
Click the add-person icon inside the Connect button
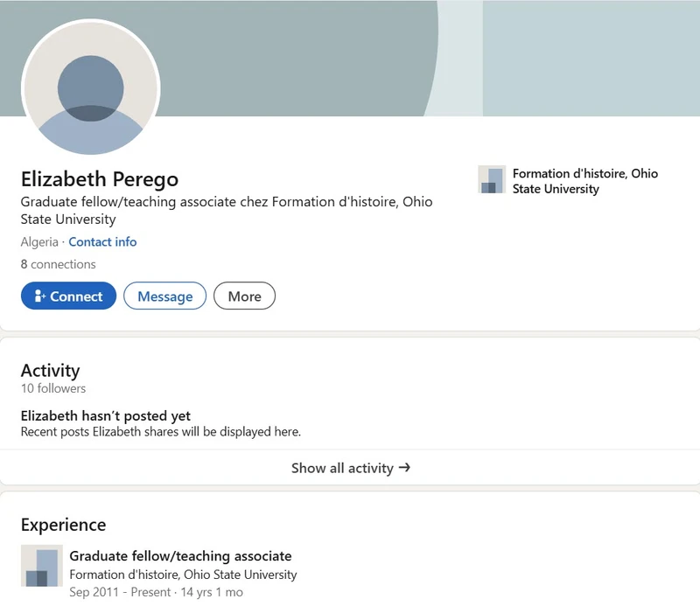pyautogui.click(x=39, y=296)
